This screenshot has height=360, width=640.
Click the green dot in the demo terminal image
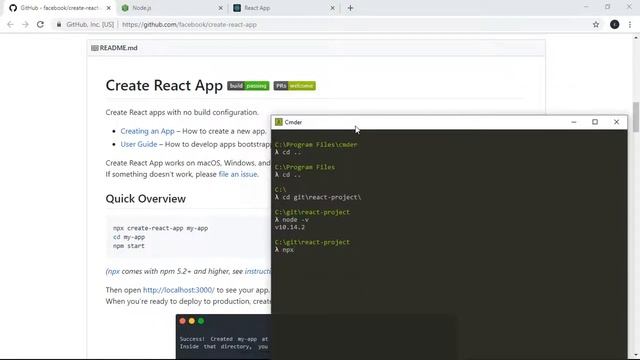point(201,321)
